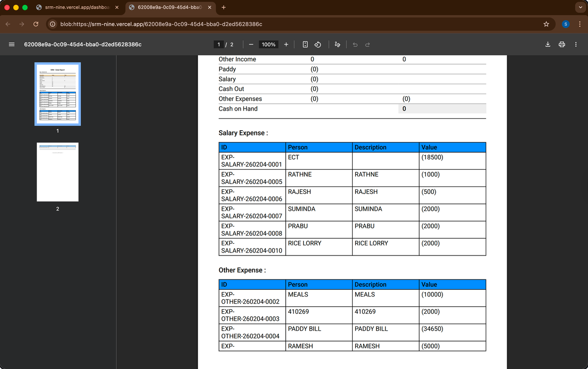This screenshot has width=588, height=369.
Task: Select the ECT person cell
Action: tap(319, 161)
